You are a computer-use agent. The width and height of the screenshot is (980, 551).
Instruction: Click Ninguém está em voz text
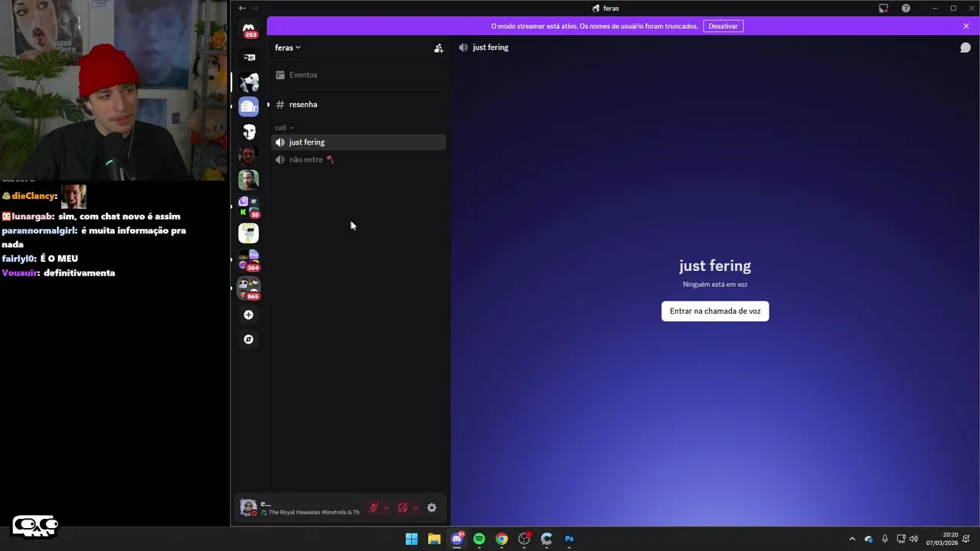[x=715, y=285]
